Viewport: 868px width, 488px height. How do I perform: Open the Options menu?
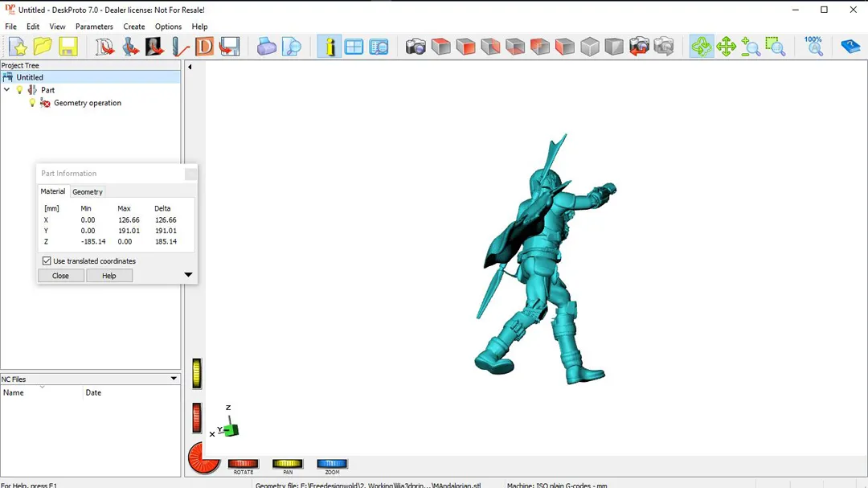coord(168,27)
